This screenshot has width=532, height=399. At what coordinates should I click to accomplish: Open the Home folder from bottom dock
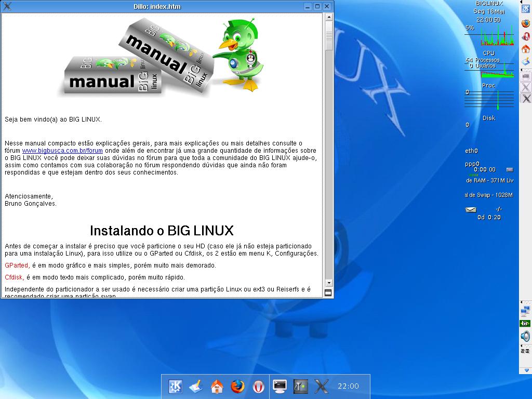click(217, 386)
